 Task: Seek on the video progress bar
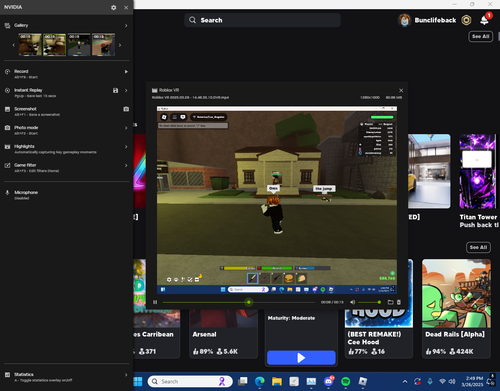pyautogui.click(x=239, y=302)
